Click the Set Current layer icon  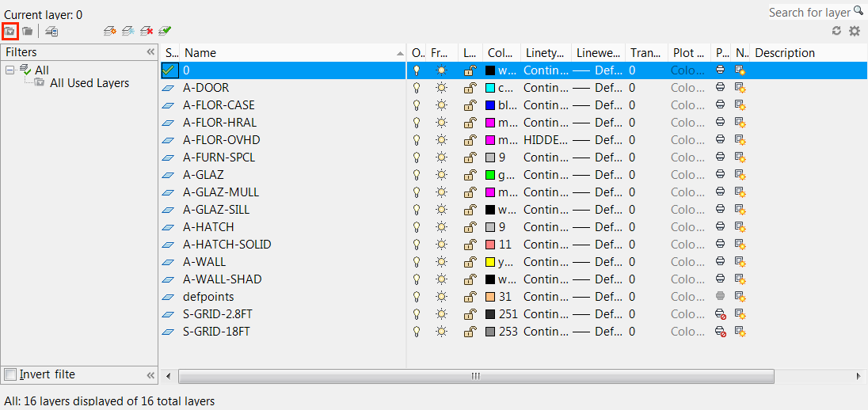tap(165, 31)
